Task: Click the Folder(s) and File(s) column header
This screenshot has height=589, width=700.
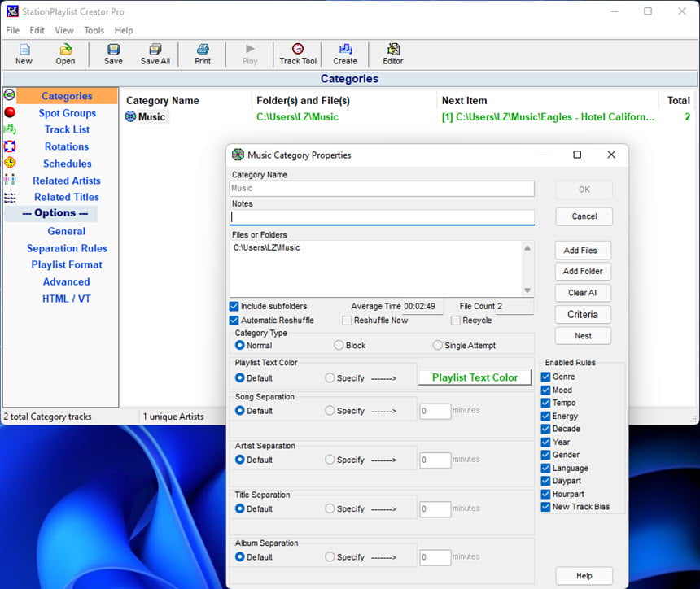Action: click(x=303, y=100)
